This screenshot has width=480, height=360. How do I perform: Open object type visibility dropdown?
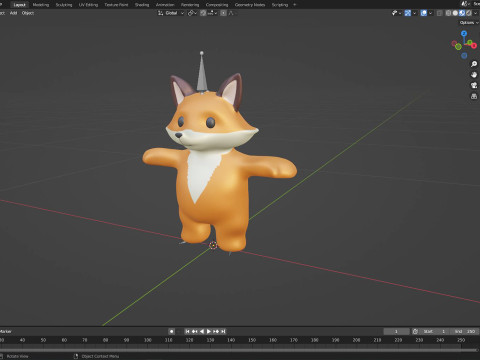tap(396, 13)
